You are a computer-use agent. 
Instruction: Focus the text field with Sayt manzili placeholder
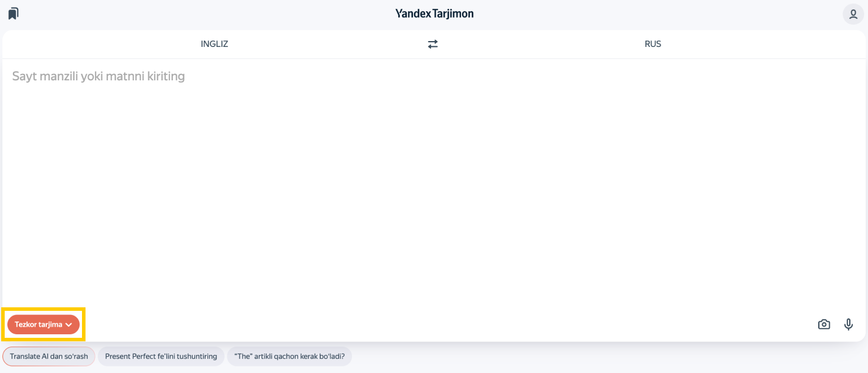(x=98, y=76)
